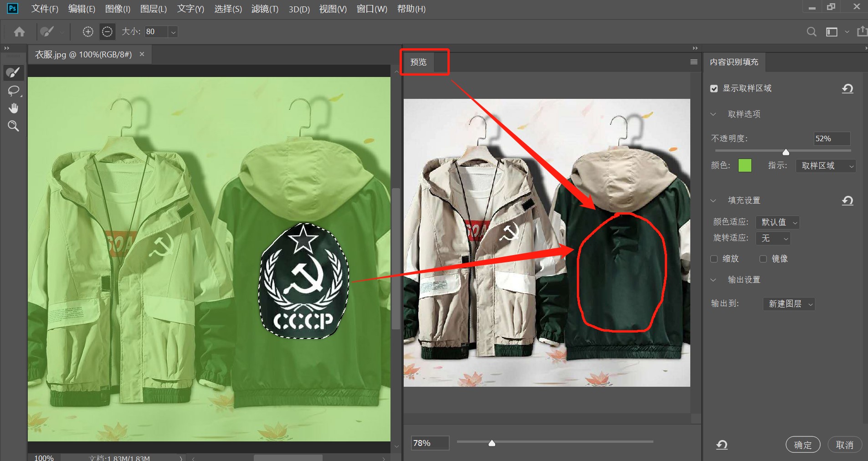Click the green sampling color swatch
Screen dimensions: 868x461
pyautogui.click(x=745, y=165)
